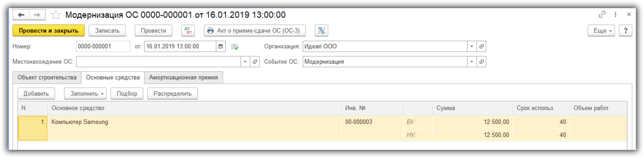Click the НУ sum 12 500,00
Viewport: 644px width, 158px height.
(473, 135)
